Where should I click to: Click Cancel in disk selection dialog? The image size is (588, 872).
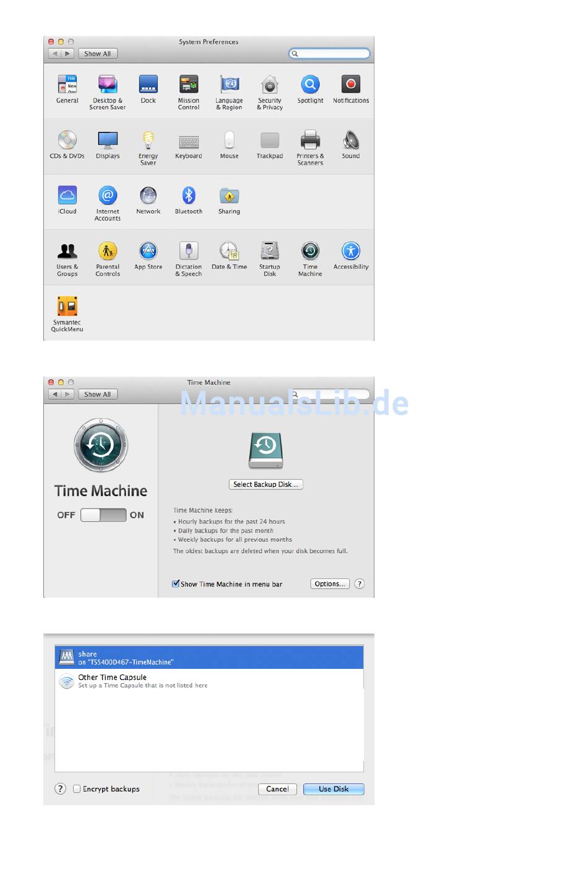point(277,789)
